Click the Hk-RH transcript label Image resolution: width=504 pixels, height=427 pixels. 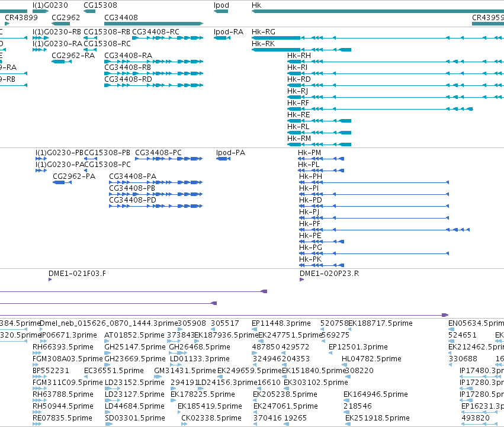[299, 56]
